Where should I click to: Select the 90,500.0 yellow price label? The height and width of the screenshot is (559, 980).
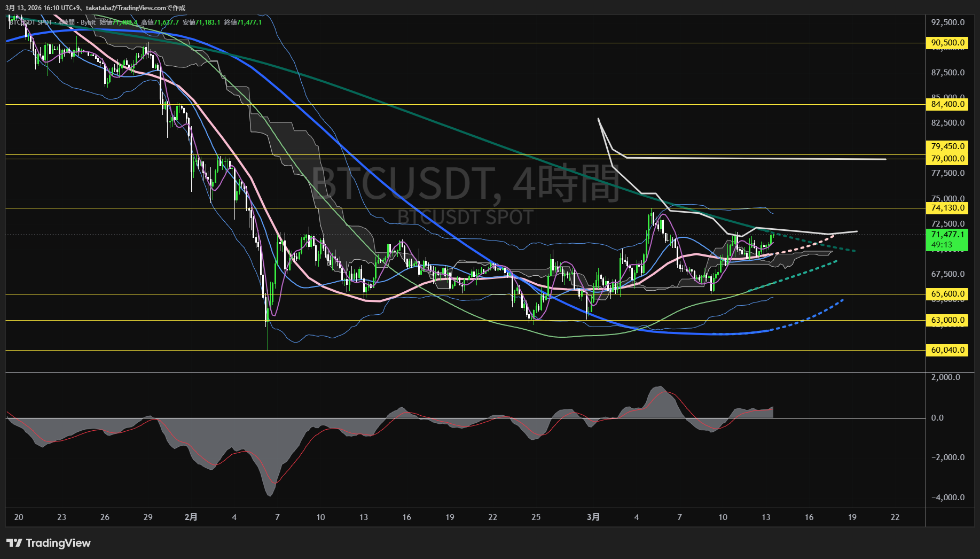[947, 43]
